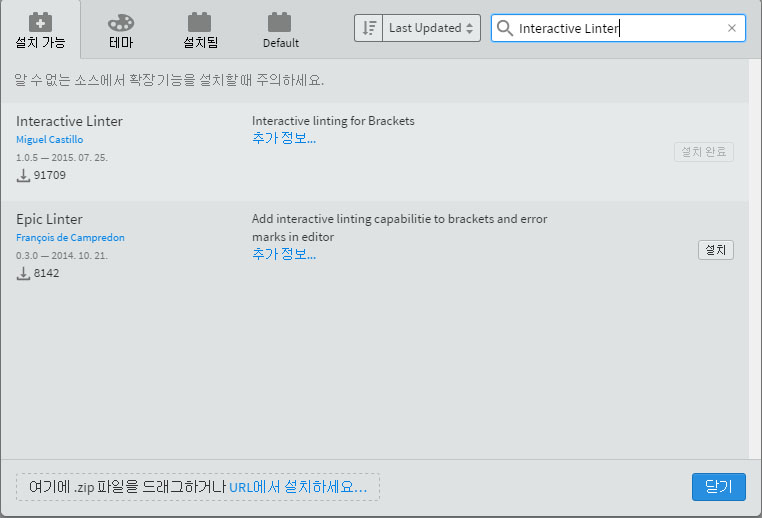Click the description Interactive linting for Brackets
The height and width of the screenshot is (518, 762).
333,121
